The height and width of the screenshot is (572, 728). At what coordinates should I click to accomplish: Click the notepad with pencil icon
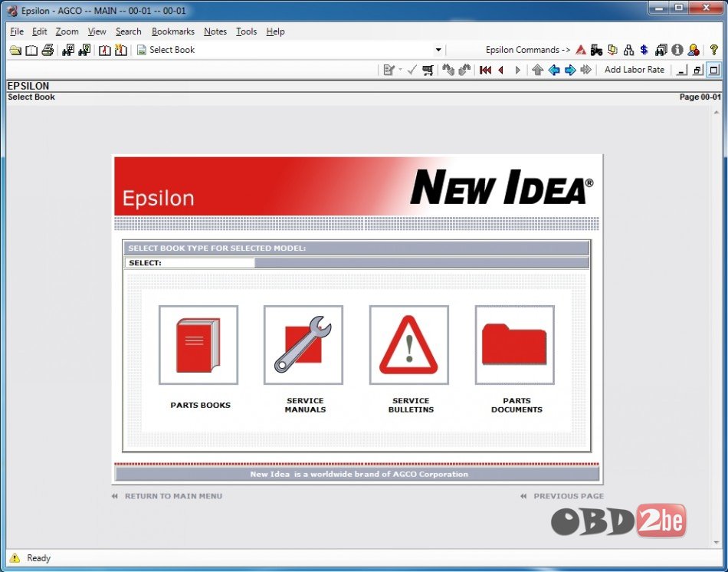[x=389, y=71]
